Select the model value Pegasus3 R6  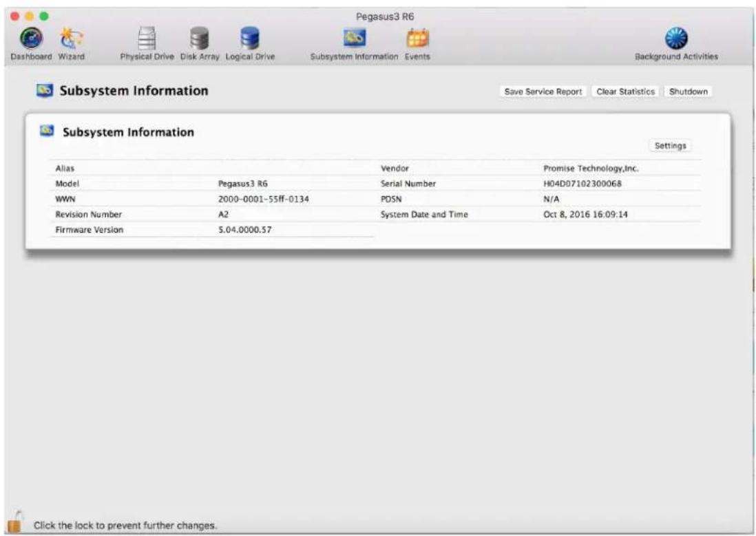point(242,184)
